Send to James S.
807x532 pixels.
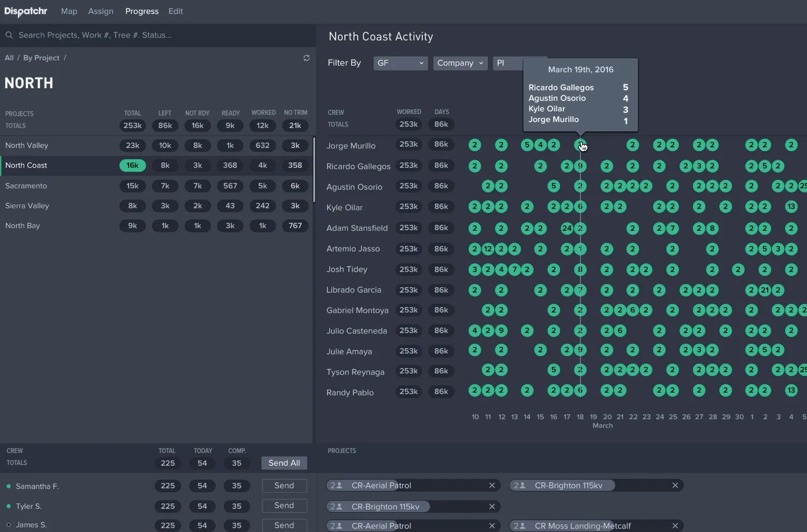(x=284, y=526)
